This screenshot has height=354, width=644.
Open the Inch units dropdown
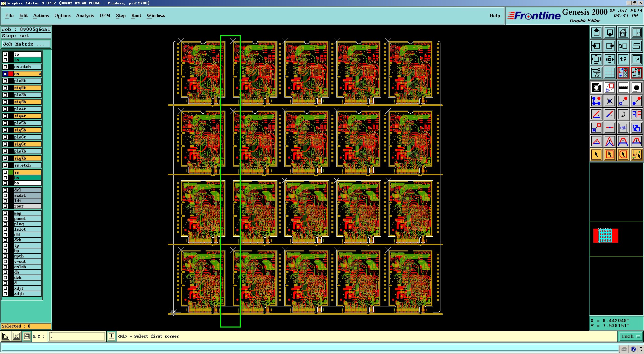(631, 336)
